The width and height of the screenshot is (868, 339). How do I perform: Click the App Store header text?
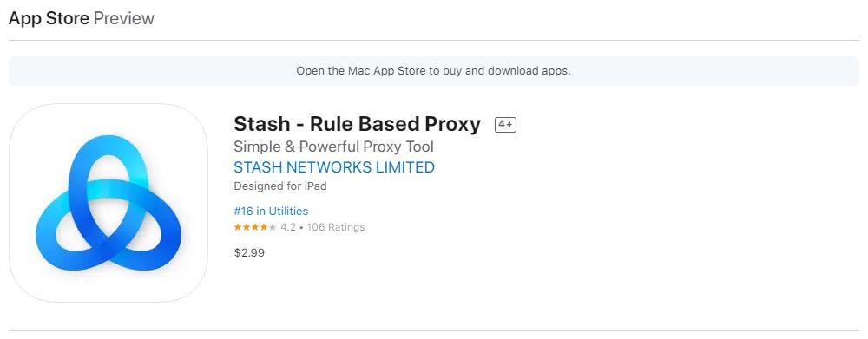(x=49, y=18)
